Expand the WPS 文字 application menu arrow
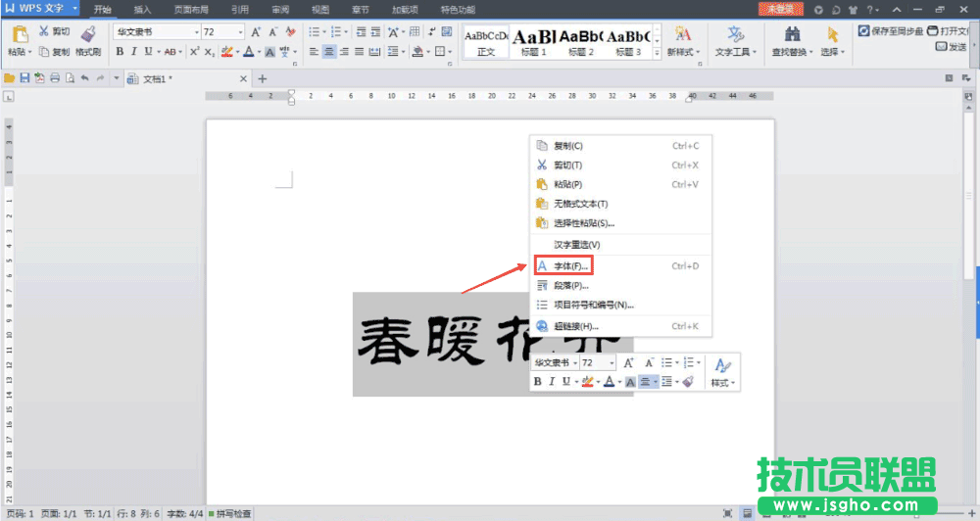The width and height of the screenshot is (980, 521). tap(75, 8)
